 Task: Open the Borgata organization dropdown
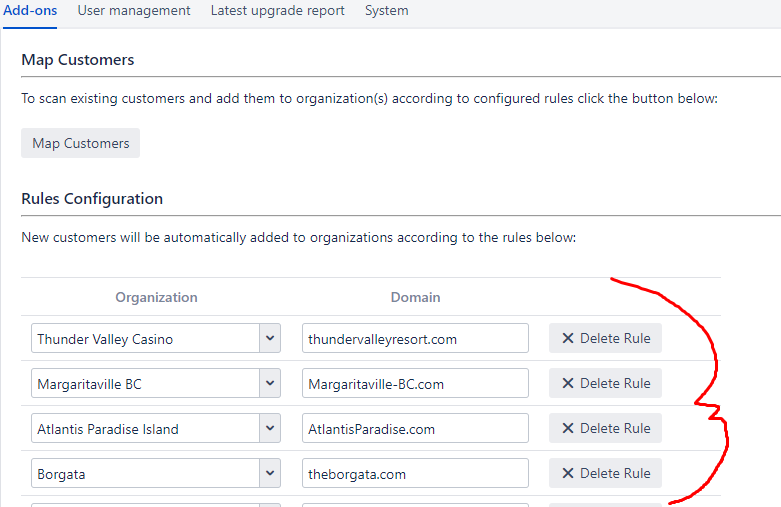(x=270, y=474)
